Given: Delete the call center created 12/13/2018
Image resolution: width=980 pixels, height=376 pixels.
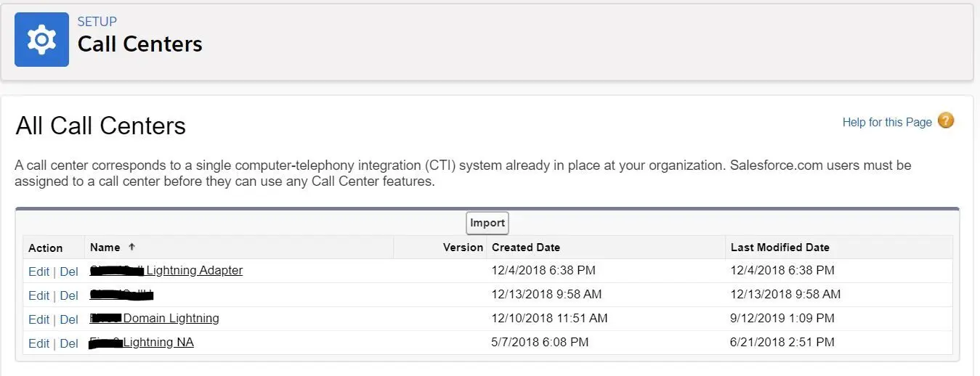Looking at the screenshot, I should pos(69,295).
